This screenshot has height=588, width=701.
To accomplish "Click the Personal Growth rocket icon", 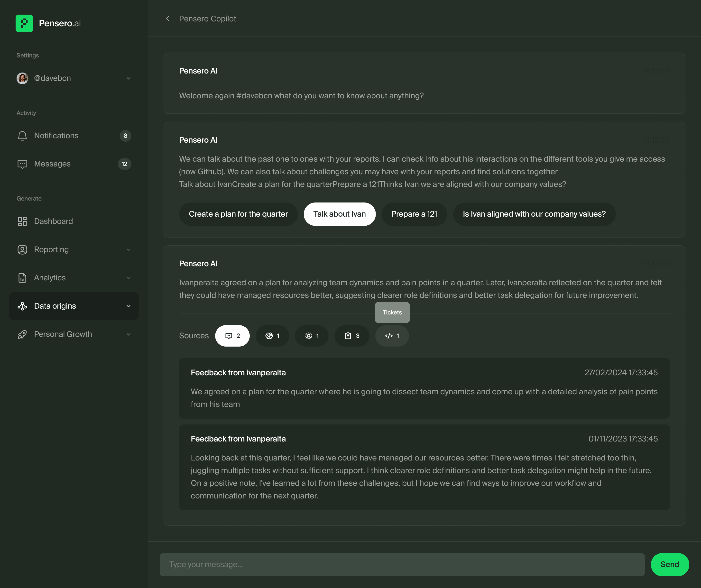I will (22, 334).
